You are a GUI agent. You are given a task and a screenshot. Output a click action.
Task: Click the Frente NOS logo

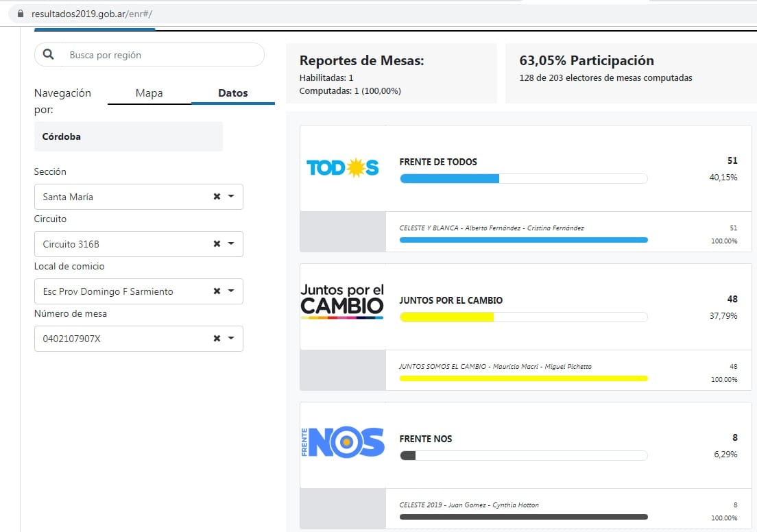click(x=343, y=442)
